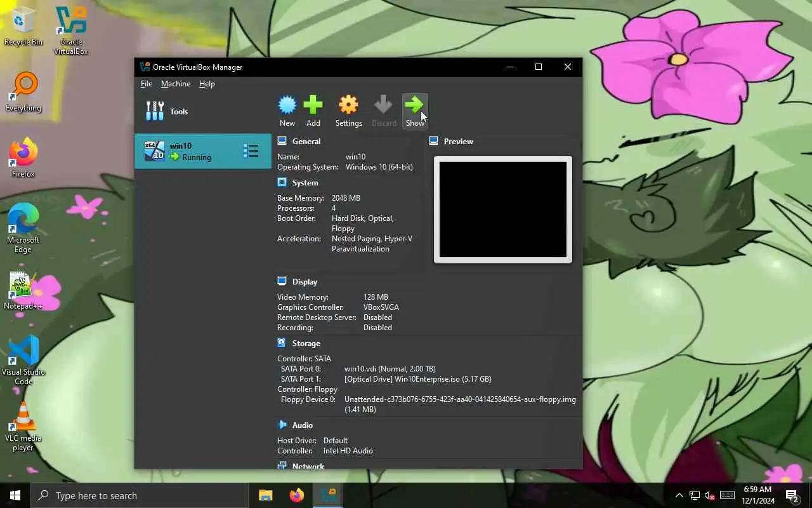Select Everything desktop shortcut
812x508 pixels.
23,93
